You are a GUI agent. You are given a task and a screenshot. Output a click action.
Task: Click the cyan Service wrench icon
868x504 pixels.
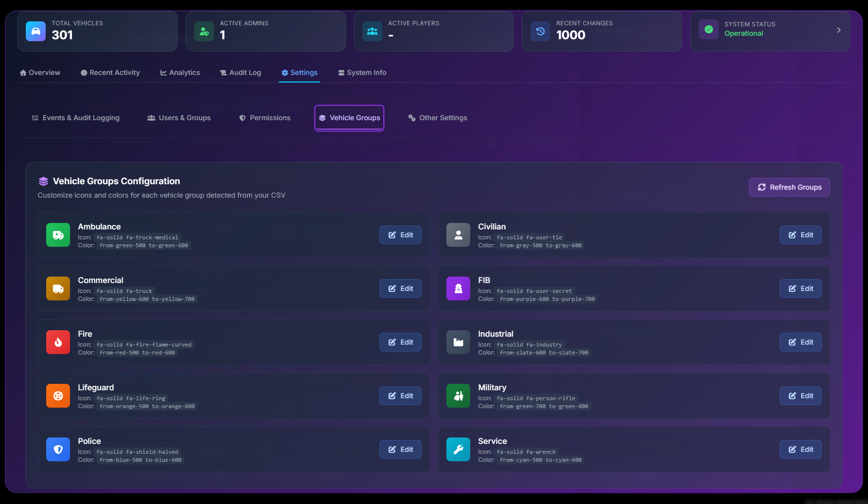458,449
